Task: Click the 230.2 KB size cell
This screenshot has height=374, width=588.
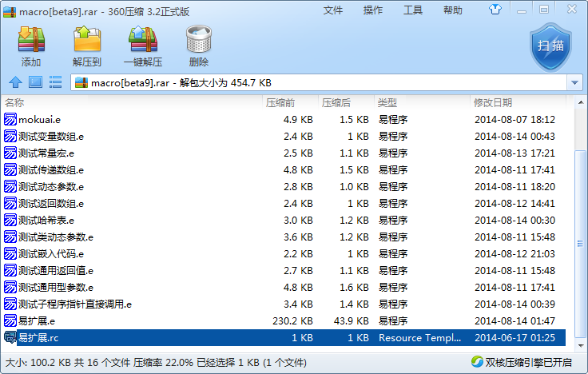Action: click(x=292, y=321)
